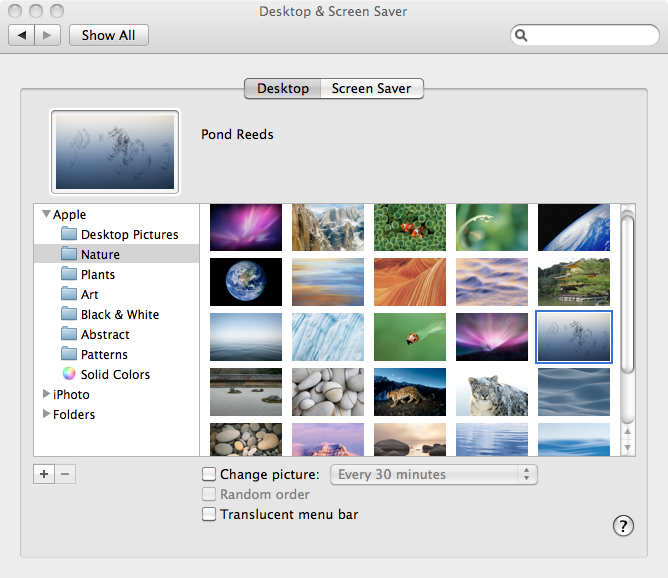Click the Art folder icon
The height and width of the screenshot is (578, 668).
[69, 294]
